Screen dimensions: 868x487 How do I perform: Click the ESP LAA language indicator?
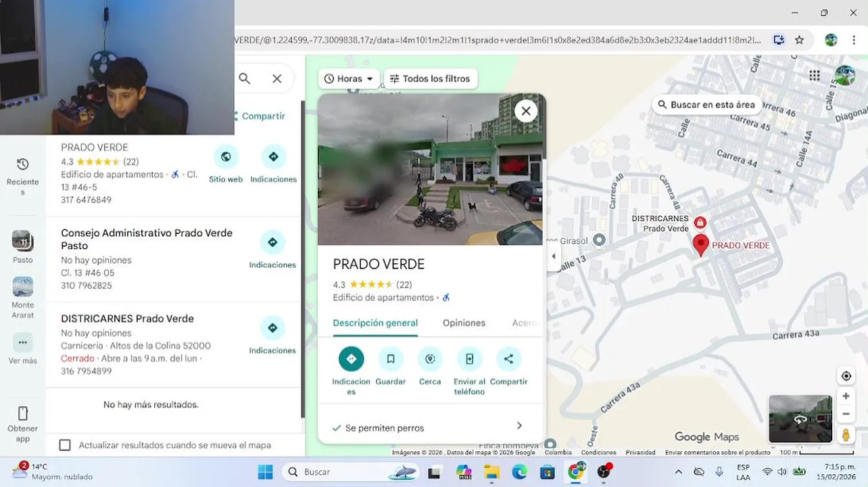743,471
